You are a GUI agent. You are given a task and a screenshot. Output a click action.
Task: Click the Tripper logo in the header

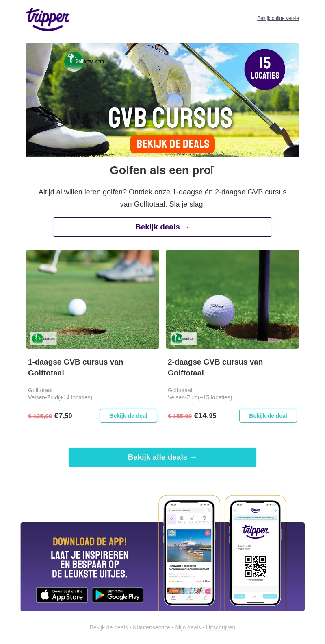[x=48, y=19]
